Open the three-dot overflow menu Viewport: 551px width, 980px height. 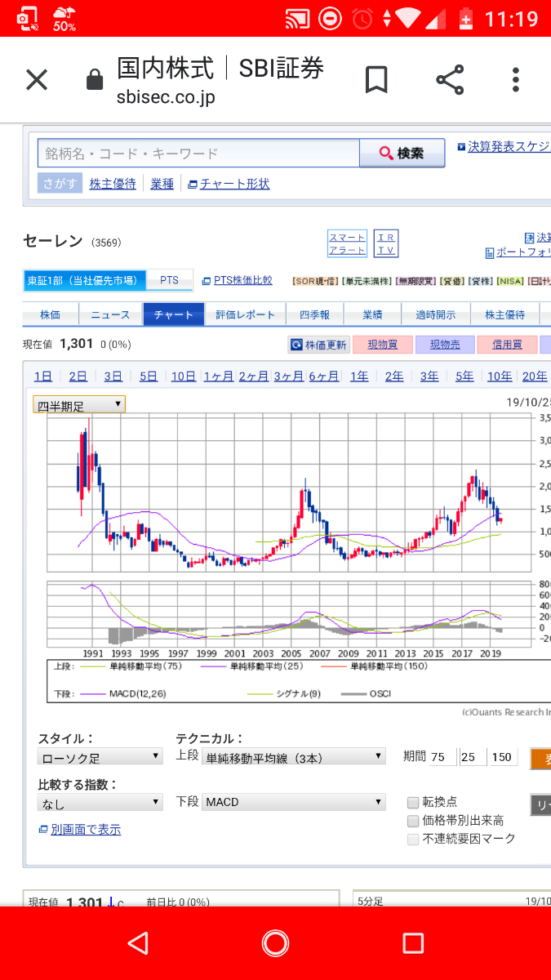516,80
